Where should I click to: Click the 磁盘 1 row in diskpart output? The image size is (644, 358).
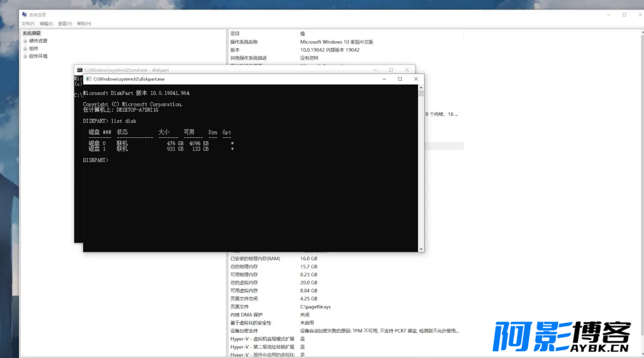[162, 149]
